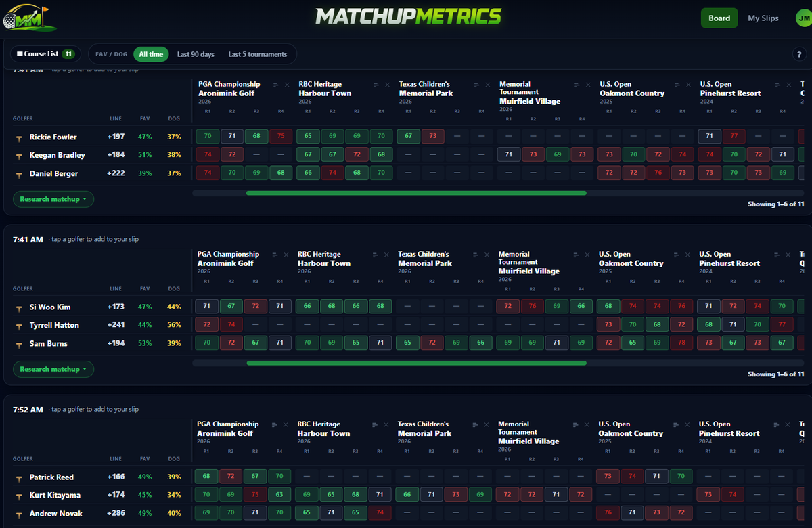This screenshot has width=812, height=528.
Task: Open the JM user avatar
Action: click(x=804, y=18)
